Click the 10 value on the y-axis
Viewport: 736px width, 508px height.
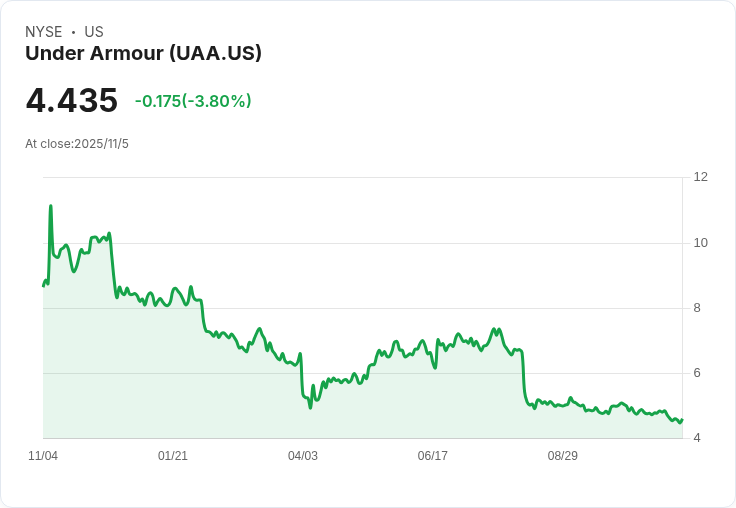click(x=700, y=243)
